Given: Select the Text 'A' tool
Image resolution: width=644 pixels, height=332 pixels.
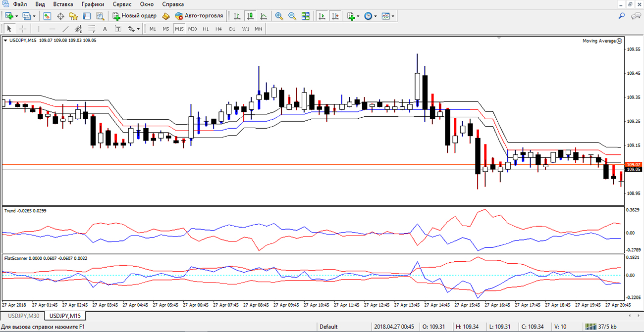Looking at the screenshot, I should (105, 29).
